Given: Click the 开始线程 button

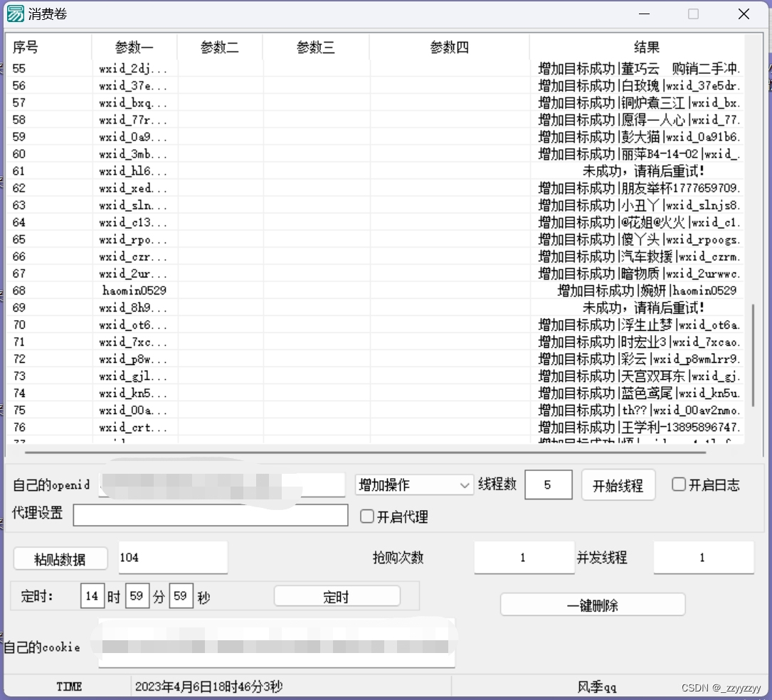Looking at the screenshot, I should (x=618, y=485).
